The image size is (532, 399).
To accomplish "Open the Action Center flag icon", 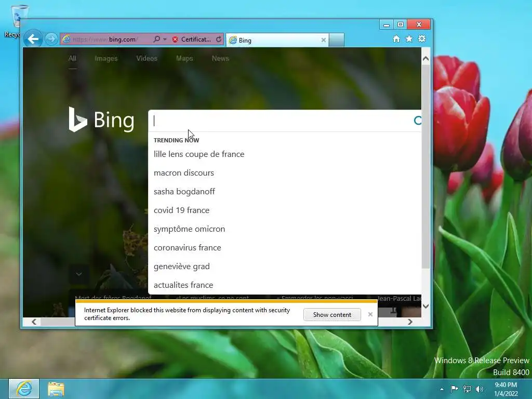I will click(454, 389).
